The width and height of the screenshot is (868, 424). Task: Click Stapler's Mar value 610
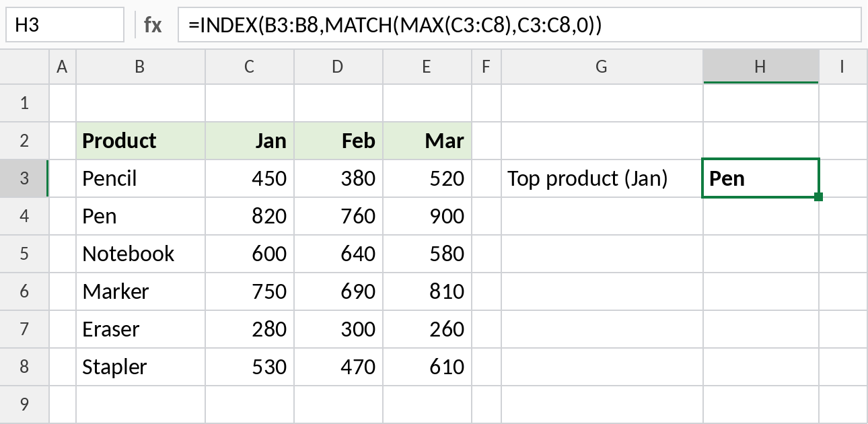tap(427, 367)
